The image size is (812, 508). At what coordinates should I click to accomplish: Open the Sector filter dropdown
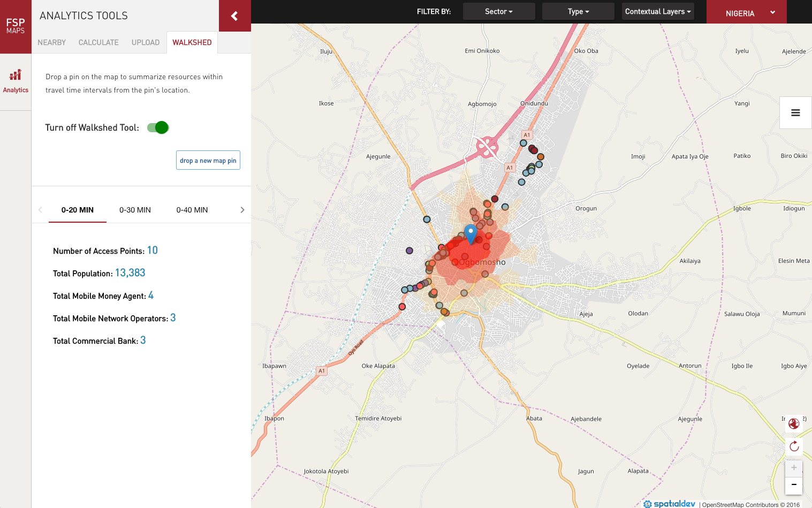499,11
